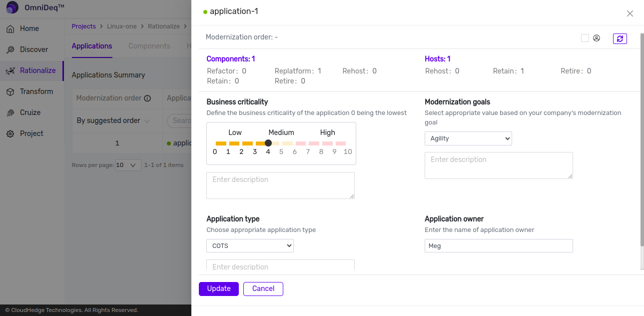Image resolution: width=644 pixels, height=316 pixels.
Task: Select Rationalize in the sidebar
Action: [x=31, y=70]
